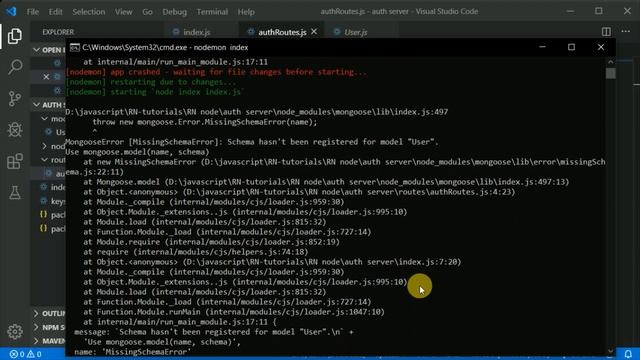Collapse the Open Editors section
The height and width of the screenshot is (360, 640).
49,50
